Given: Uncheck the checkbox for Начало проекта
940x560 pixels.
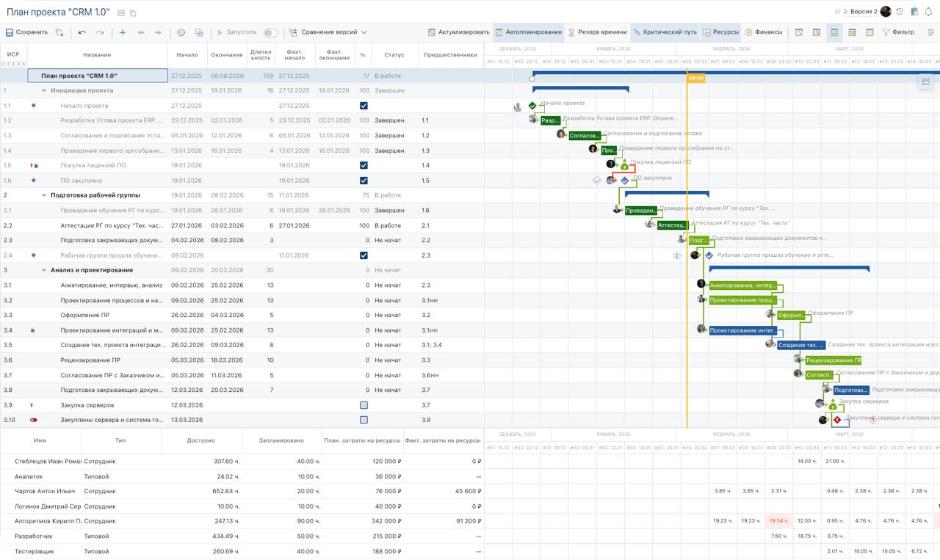Looking at the screenshot, I should (364, 106).
